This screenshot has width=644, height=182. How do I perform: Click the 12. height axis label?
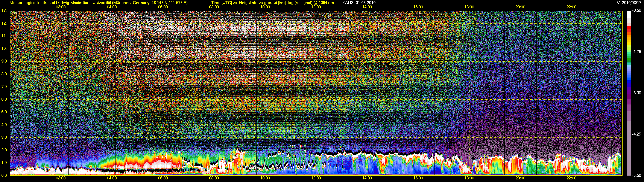click(x=4, y=23)
